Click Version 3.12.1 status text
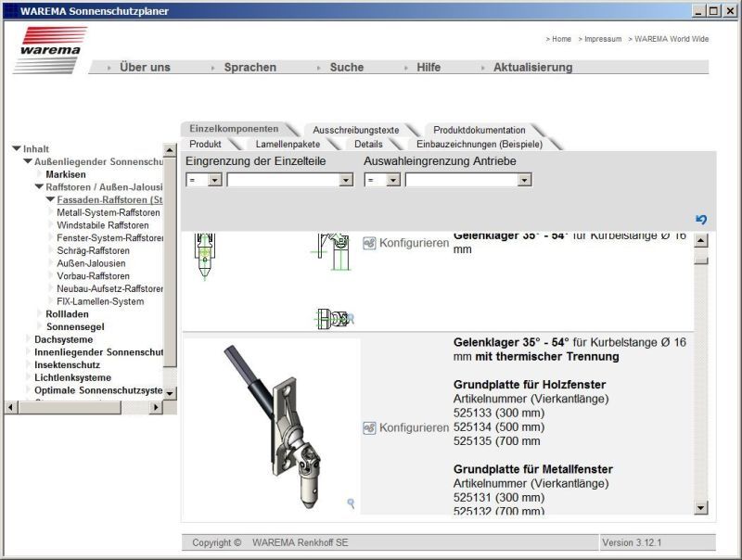This screenshot has height=560, width=742. point(632,542)
